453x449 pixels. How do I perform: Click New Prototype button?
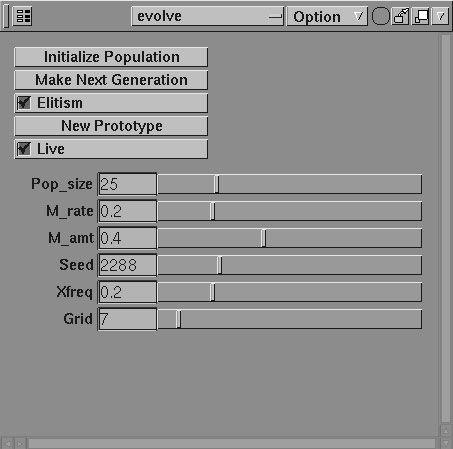click(x=111, y=126)
